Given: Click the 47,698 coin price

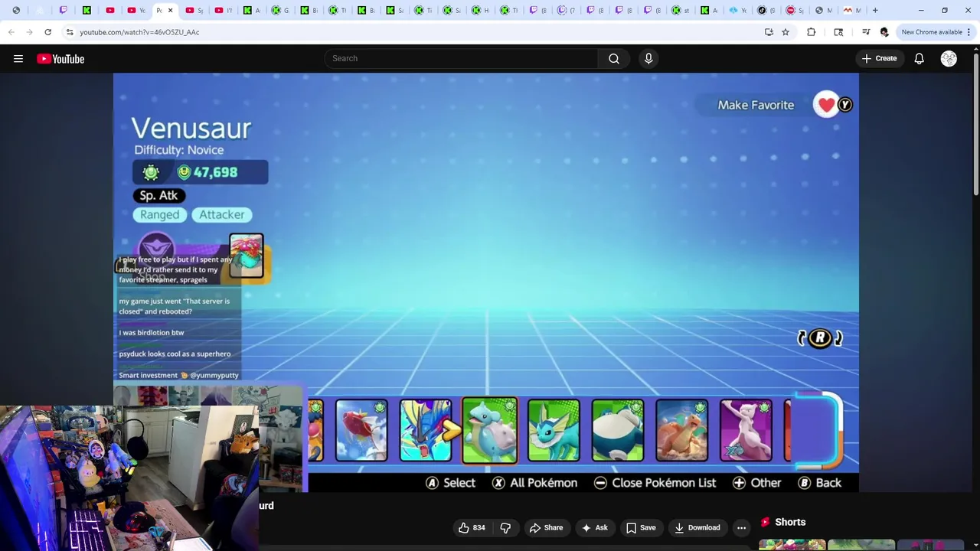Looking at the screenshot, I should (207, 172).
